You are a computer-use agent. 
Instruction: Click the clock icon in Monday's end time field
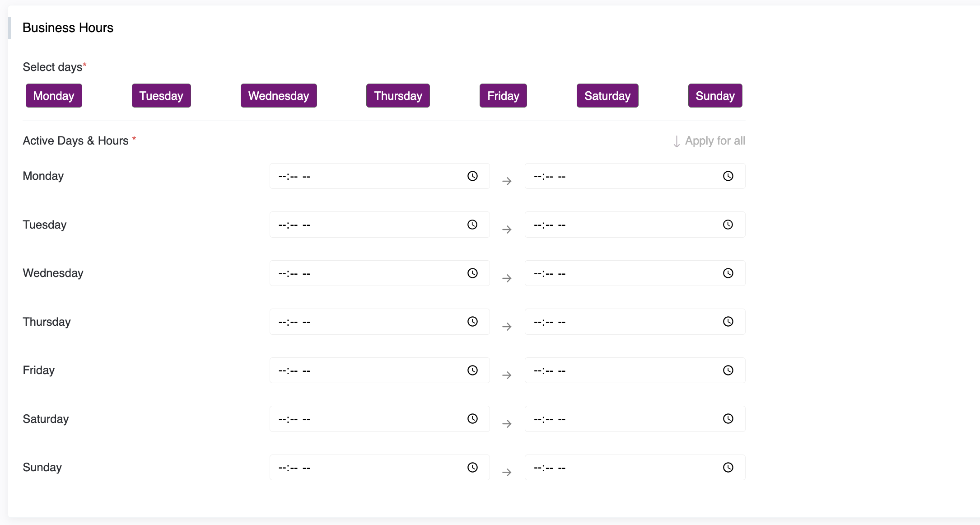point(728,176)
